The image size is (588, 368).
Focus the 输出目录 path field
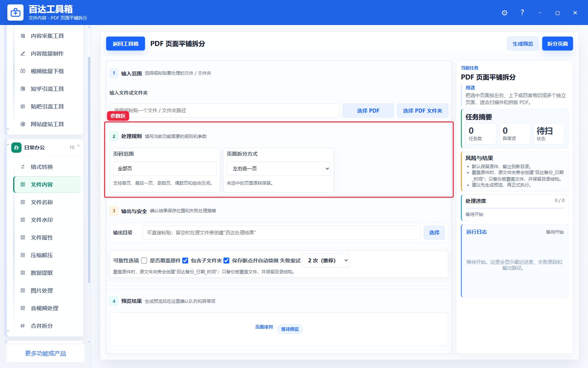click(x=282, y=233)
